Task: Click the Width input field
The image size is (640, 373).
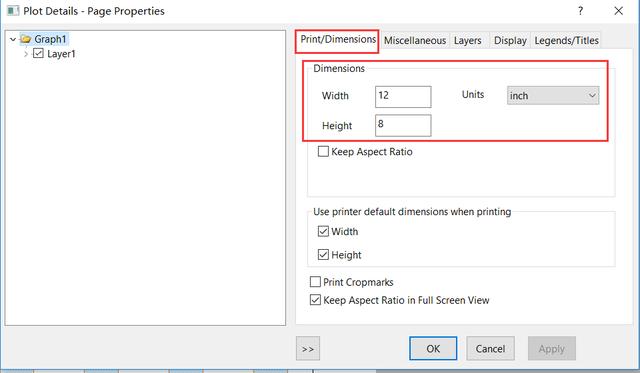Action: [403, 97]
